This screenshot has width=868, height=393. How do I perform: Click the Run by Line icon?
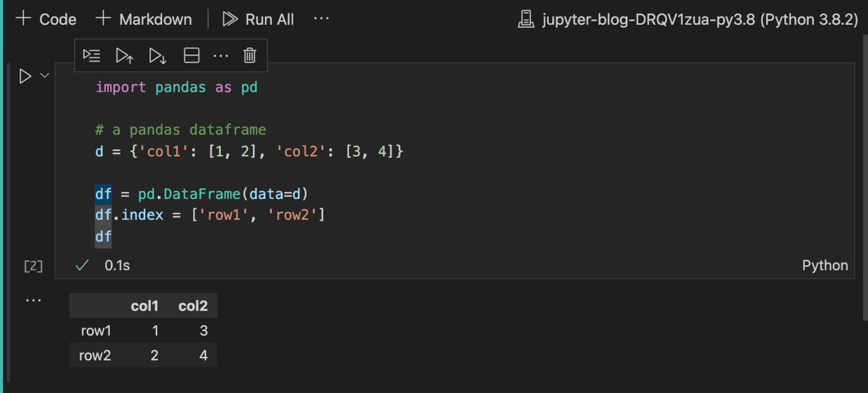tap(92, 55)
